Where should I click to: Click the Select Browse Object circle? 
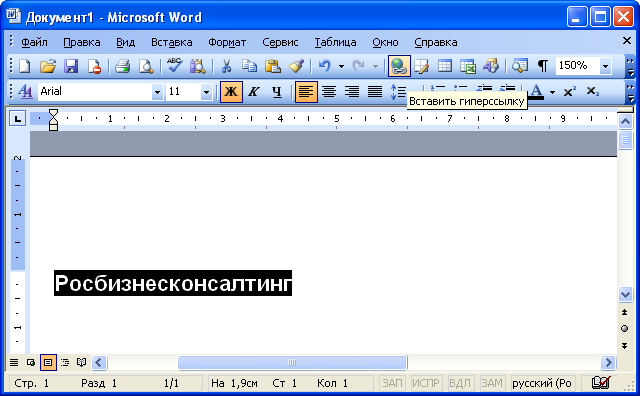[624, 328]
